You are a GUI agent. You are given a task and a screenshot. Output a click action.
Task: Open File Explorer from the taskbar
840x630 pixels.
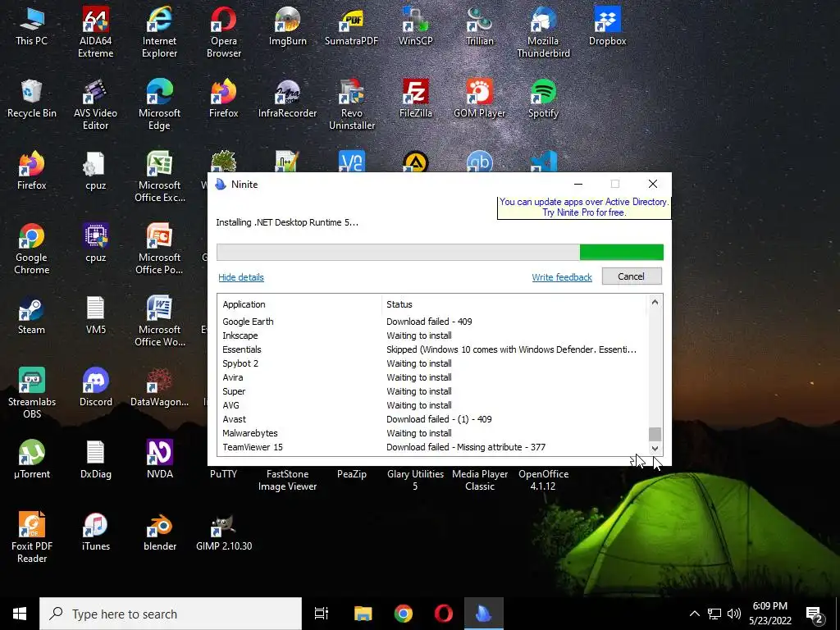(363, 614)
